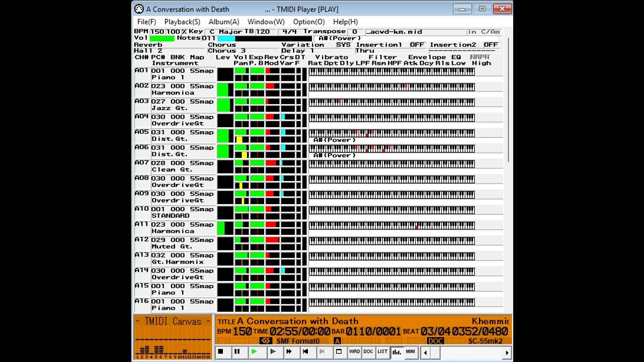Click the GS mode indicator icon
The width and height of the screenshot is (644, 362).
[x=266, y=341]
